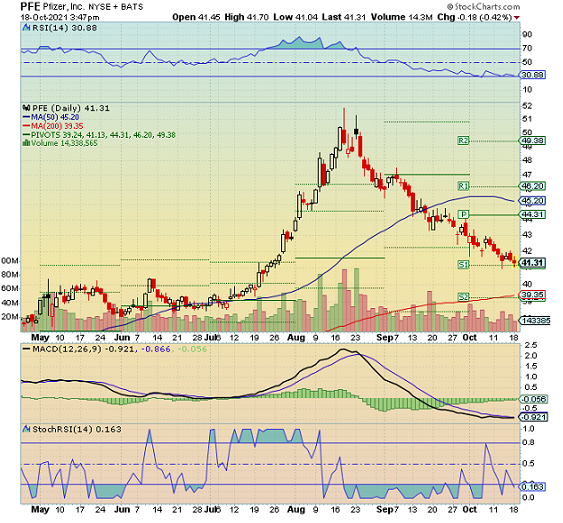Viewport: 563px width, 523px height.
Task: Click the candlestick icon beside PFE (Daily)
Action: coord(26,108)
